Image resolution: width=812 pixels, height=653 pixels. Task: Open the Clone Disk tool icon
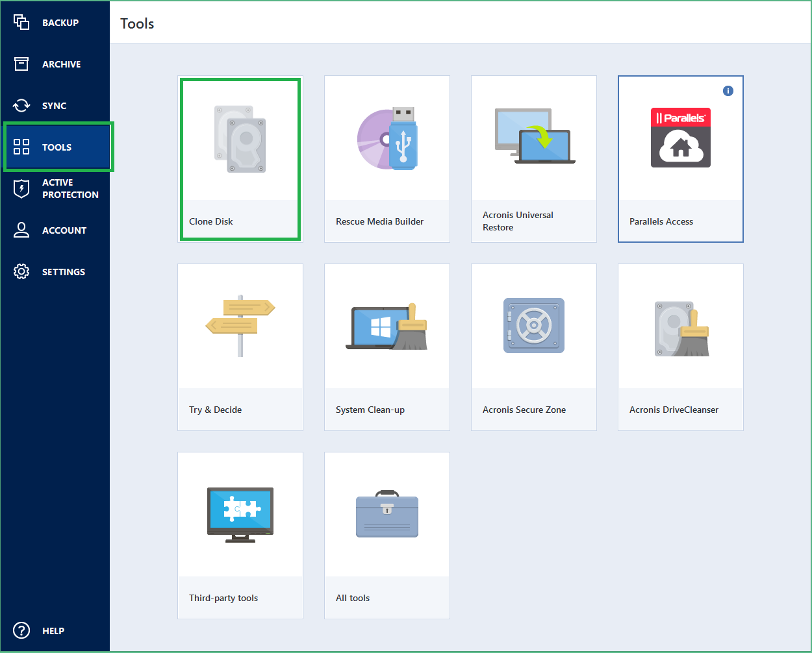click(240, 140)
